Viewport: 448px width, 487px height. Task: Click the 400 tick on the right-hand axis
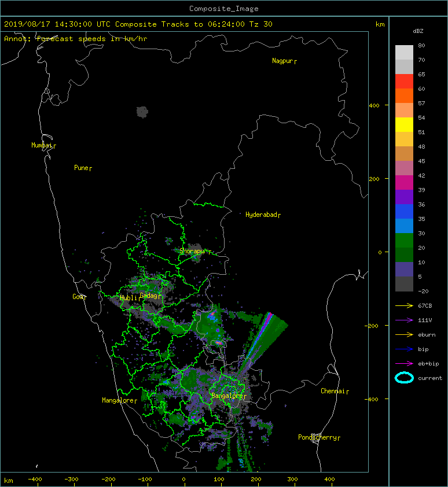tap(374, 106)
